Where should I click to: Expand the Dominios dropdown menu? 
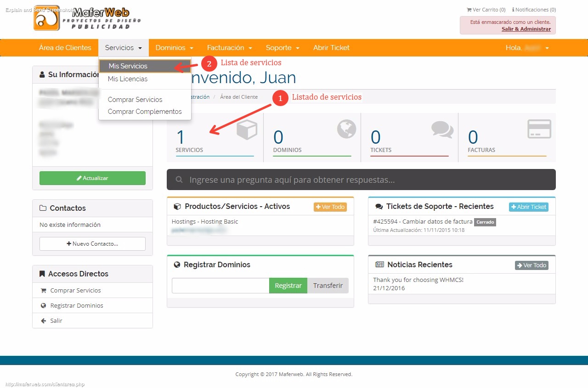tap(174, 48)
